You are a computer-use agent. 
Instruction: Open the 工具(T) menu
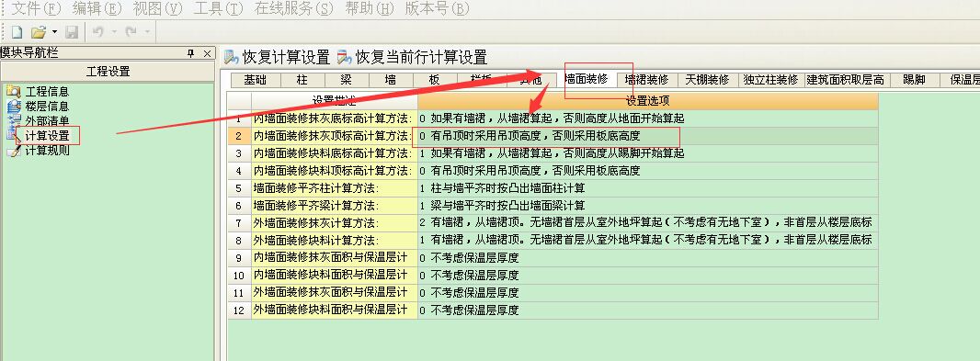pyautogui.click(x=219, y=9)
